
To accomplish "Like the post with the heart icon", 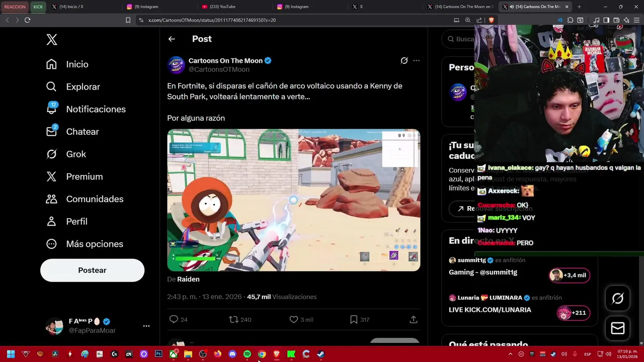I will point(294,319).
